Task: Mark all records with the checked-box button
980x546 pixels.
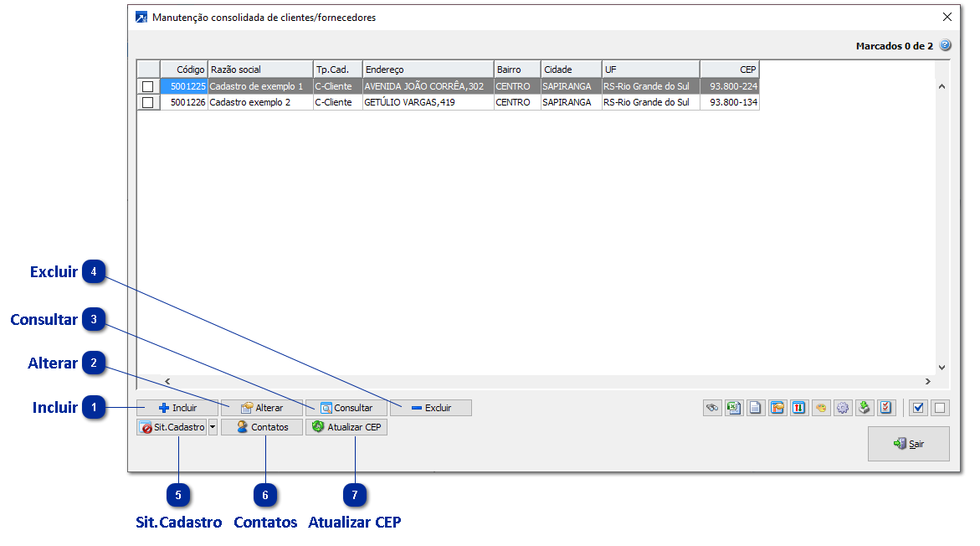Action: coord(918,408)
